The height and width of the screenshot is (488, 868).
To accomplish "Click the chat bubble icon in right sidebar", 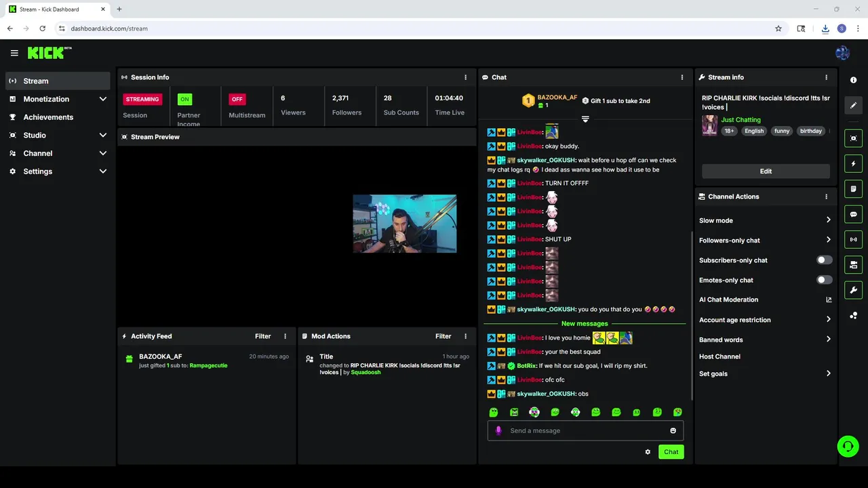I will coord(853,214).
